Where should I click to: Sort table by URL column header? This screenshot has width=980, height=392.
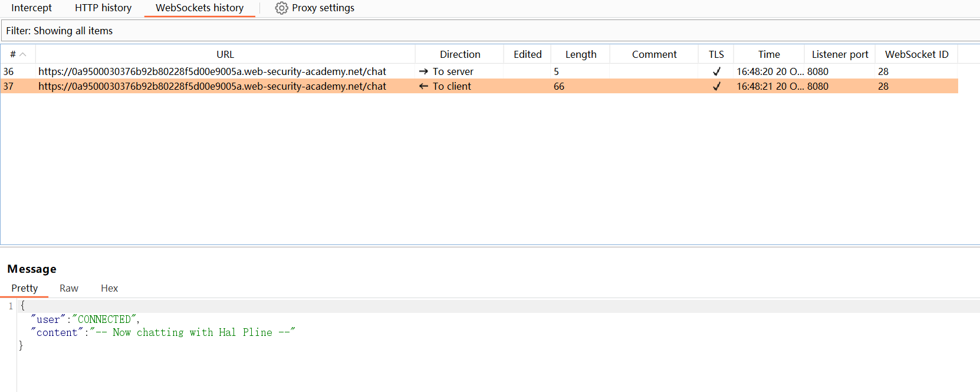[225, 54]
